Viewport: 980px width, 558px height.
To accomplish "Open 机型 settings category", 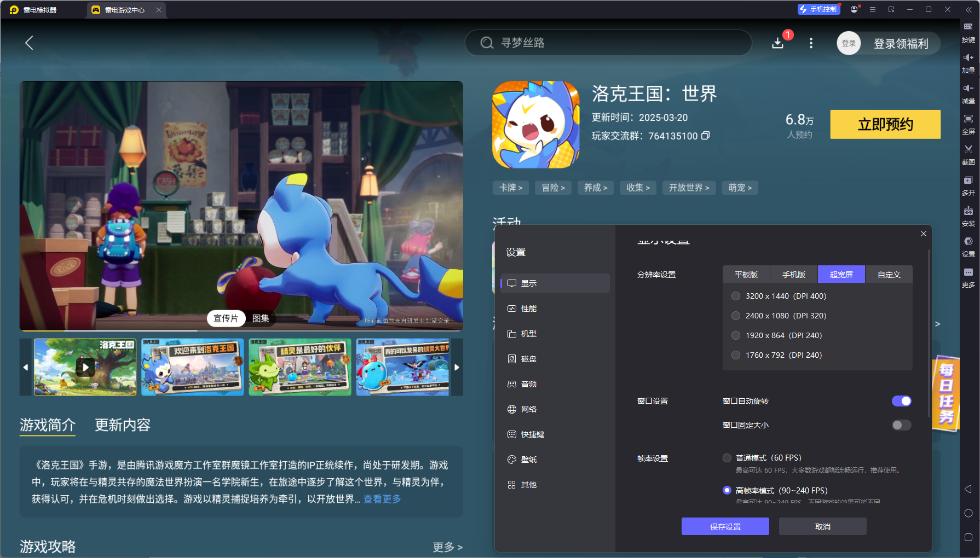I will (555, 334).
